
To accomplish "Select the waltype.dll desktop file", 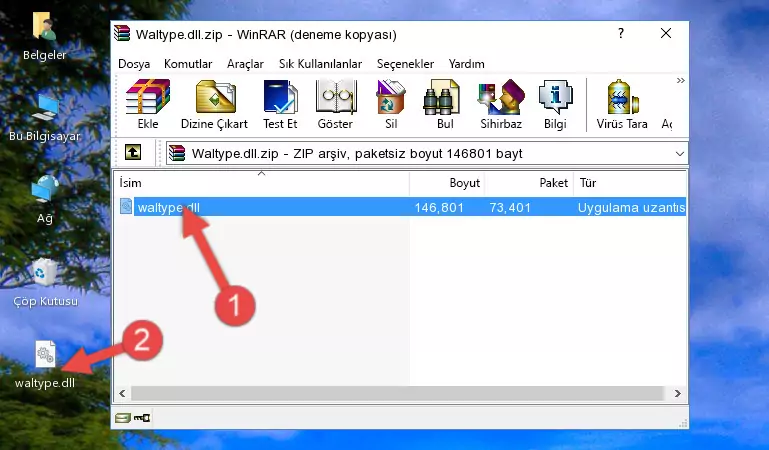I will (x=45, y=365).
